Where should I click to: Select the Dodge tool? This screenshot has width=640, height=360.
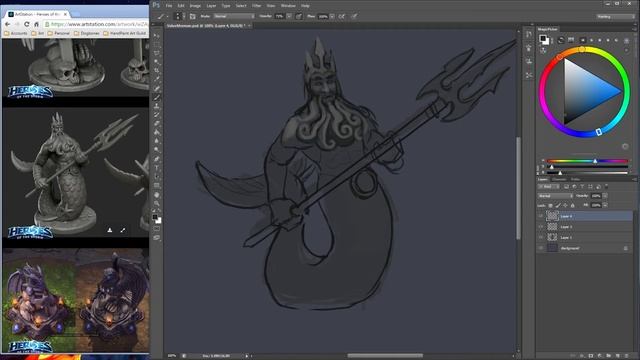point(157,150)
